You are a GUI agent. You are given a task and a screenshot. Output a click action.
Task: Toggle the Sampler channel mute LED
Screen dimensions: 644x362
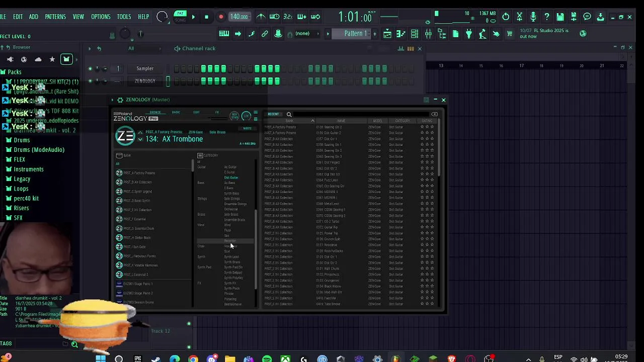(90, 68)
